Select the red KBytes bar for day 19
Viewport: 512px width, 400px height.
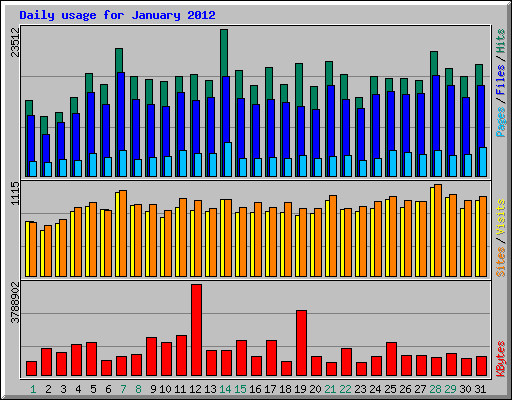[x=302, y=343]
